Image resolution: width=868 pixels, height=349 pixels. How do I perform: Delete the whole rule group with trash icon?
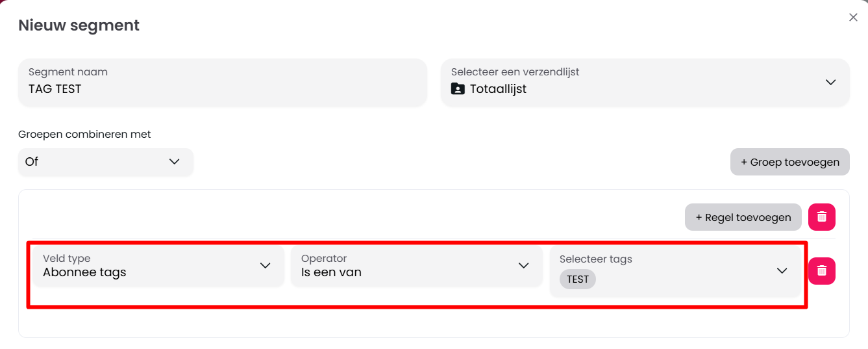821,217
